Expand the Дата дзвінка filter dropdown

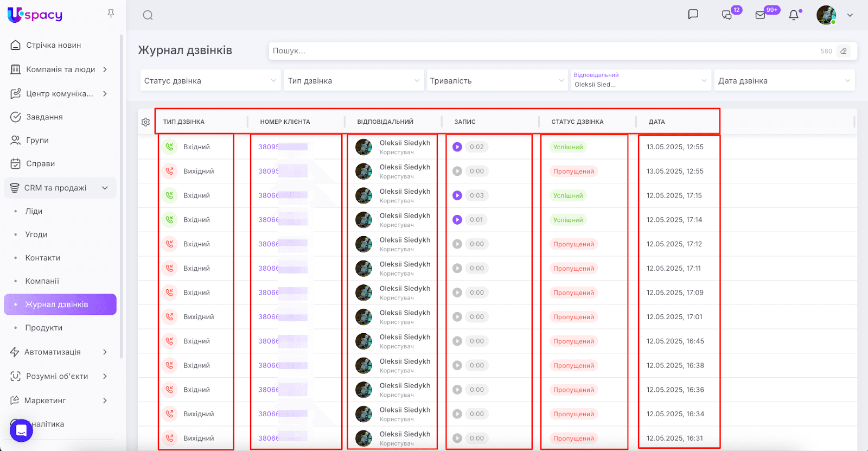pyautogui.click(x=784, y=81)
